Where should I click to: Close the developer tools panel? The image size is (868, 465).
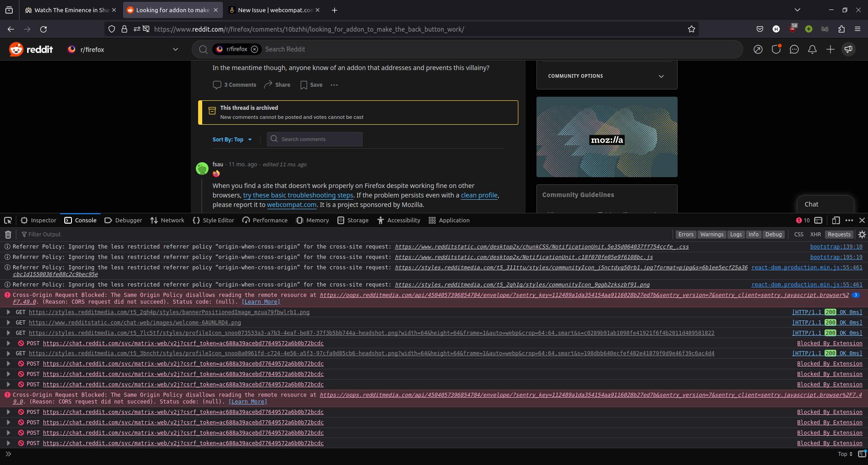pos(862,220)
